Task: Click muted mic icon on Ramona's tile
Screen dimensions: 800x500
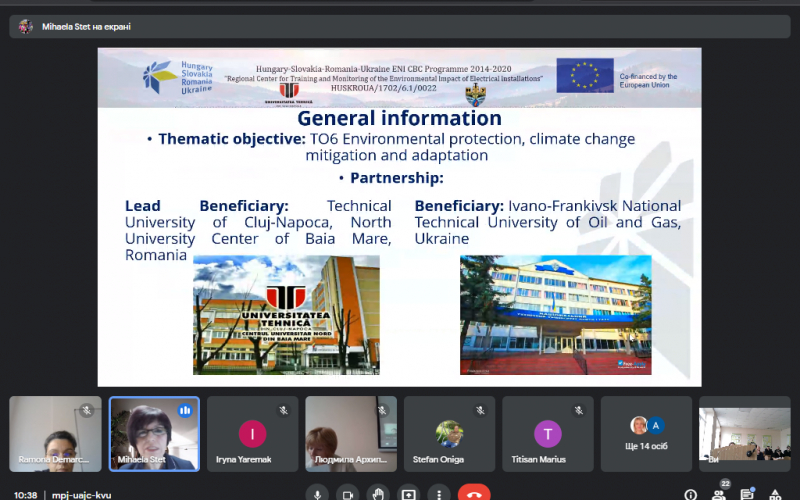Action: [87, 410]
